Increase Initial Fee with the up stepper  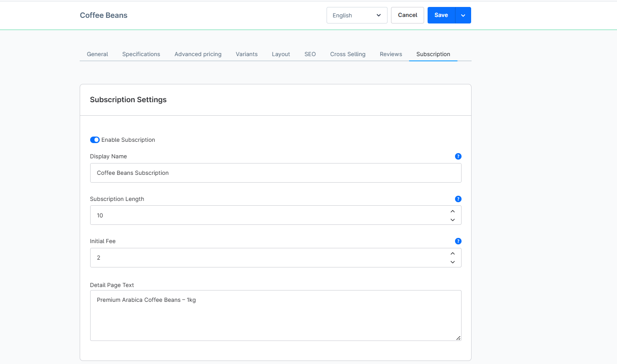(452, 253)
